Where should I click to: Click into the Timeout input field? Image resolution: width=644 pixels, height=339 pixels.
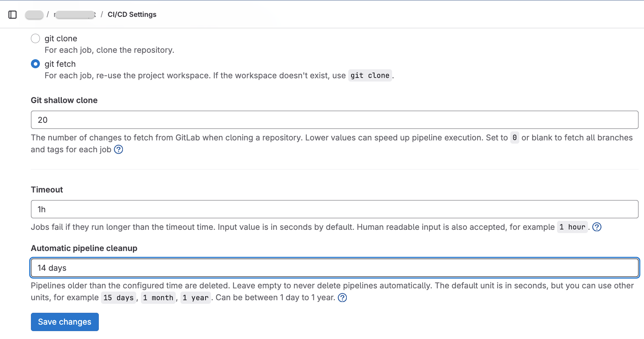[334, 209]
